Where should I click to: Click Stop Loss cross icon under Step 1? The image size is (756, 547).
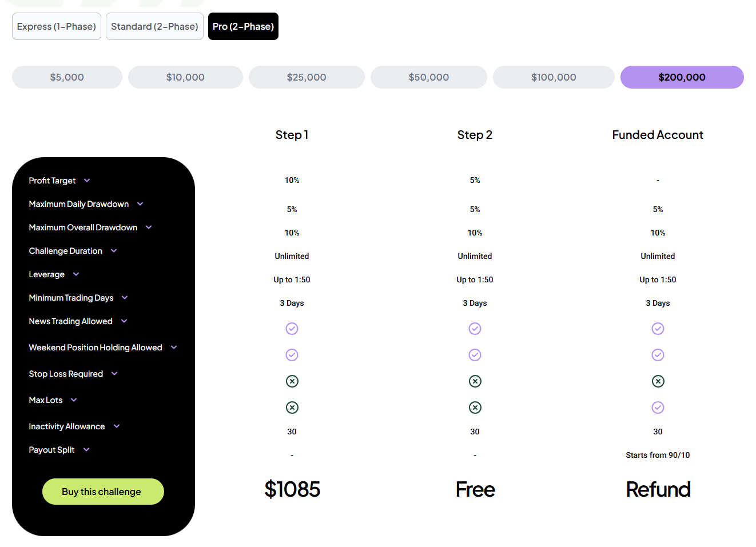(292, 381)
